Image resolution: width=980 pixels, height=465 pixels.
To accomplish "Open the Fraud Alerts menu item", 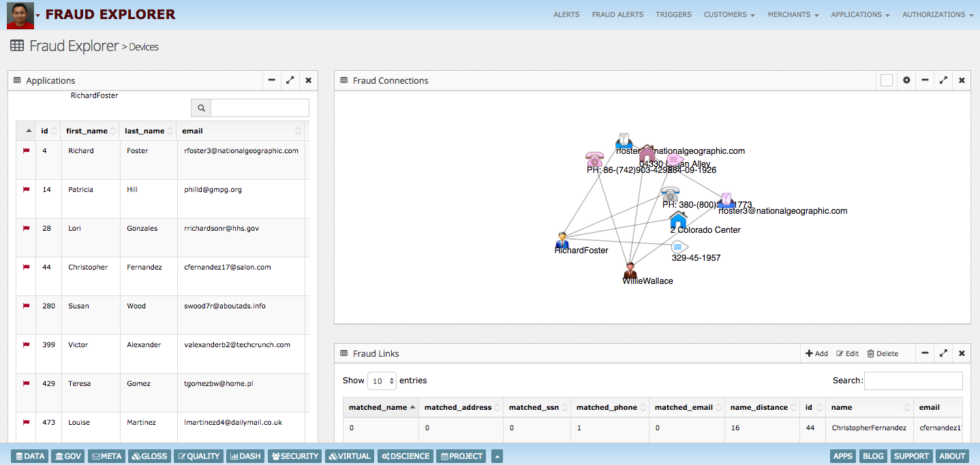I will coord(617,14).
